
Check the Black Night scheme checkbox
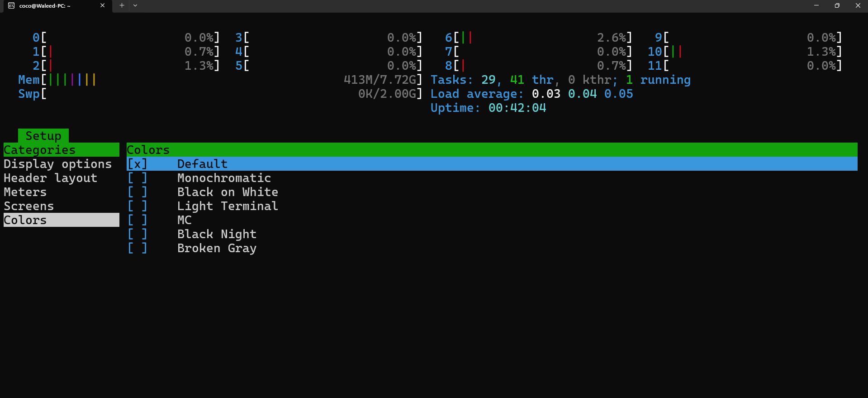[138, 234]
